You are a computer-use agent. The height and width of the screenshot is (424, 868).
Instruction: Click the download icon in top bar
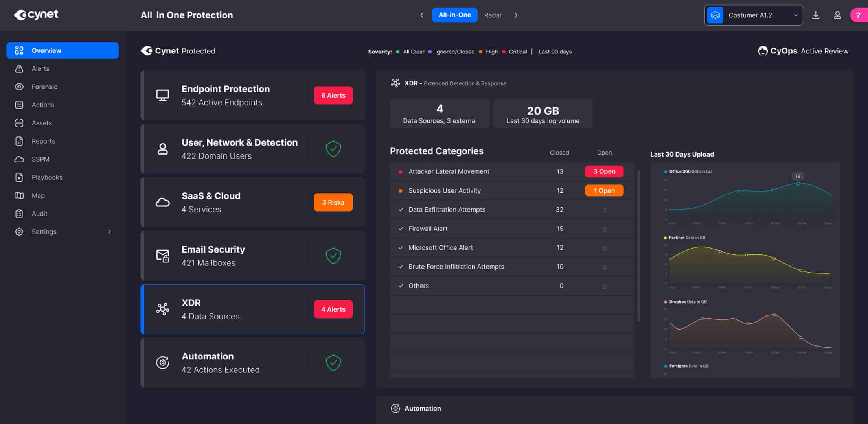(x=816, y=15)
